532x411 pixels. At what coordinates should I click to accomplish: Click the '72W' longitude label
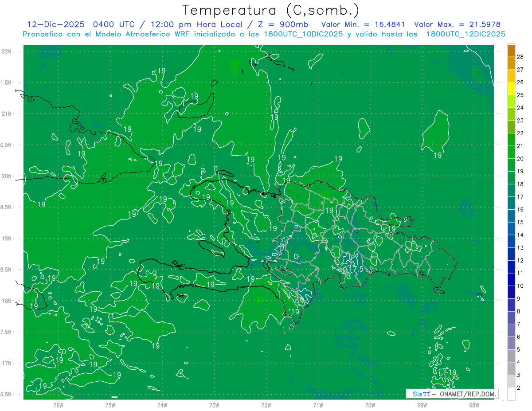[266, 405]
